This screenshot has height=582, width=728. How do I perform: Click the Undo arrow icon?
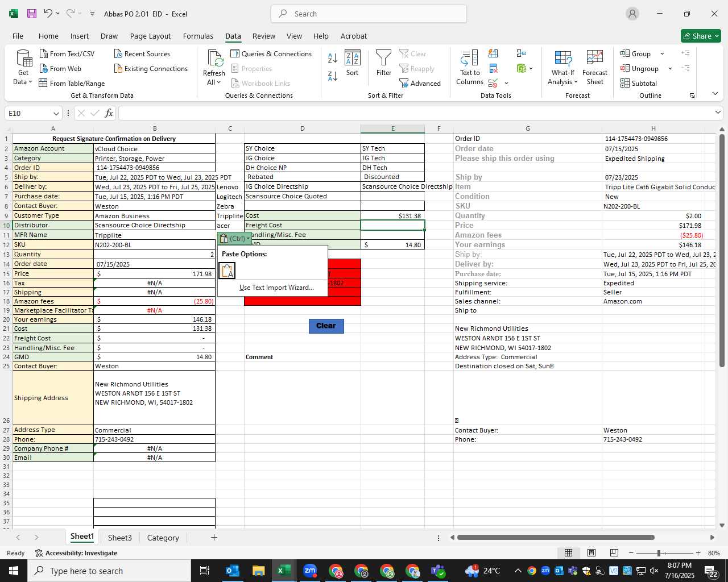(48, 14)
